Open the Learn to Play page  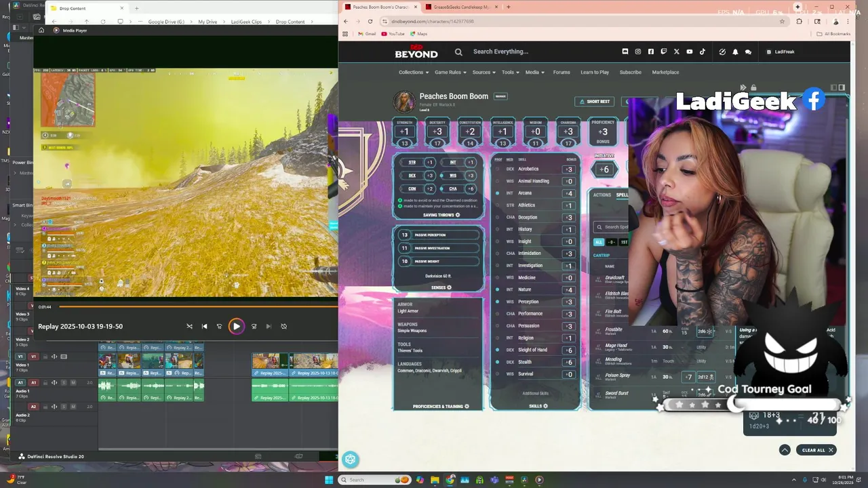(x=595, y=72)
